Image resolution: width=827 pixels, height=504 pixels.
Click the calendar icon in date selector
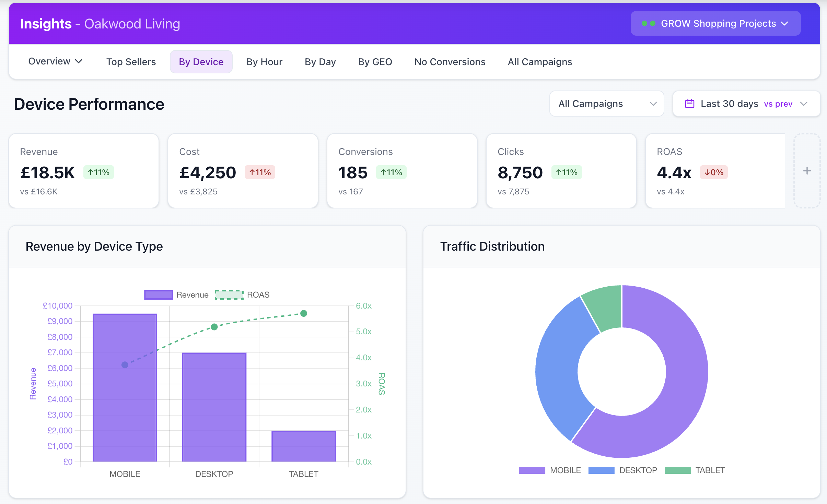coord(689,104)
